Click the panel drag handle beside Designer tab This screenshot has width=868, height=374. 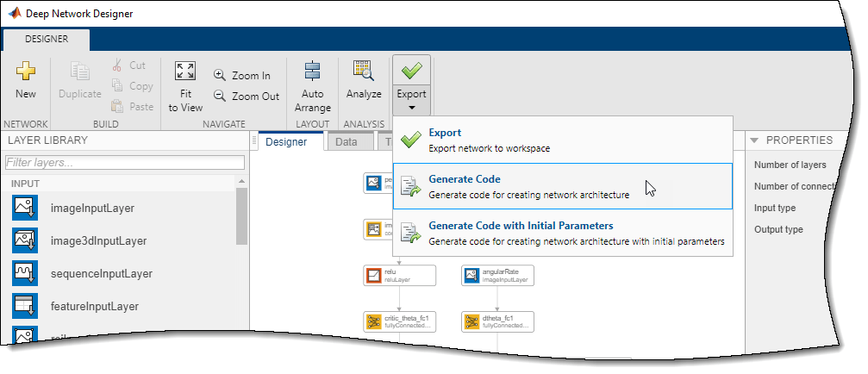pyautogui.click(x=254, y=140)
